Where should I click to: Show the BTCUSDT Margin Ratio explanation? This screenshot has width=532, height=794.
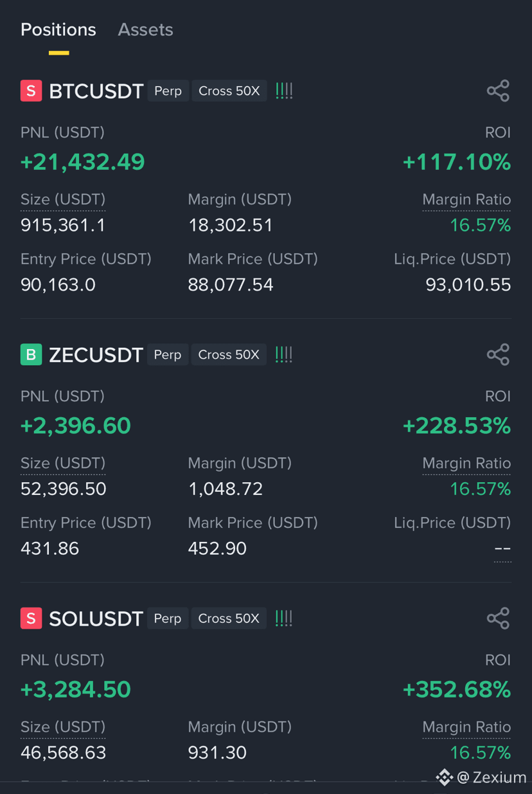(x=466, y=200)
